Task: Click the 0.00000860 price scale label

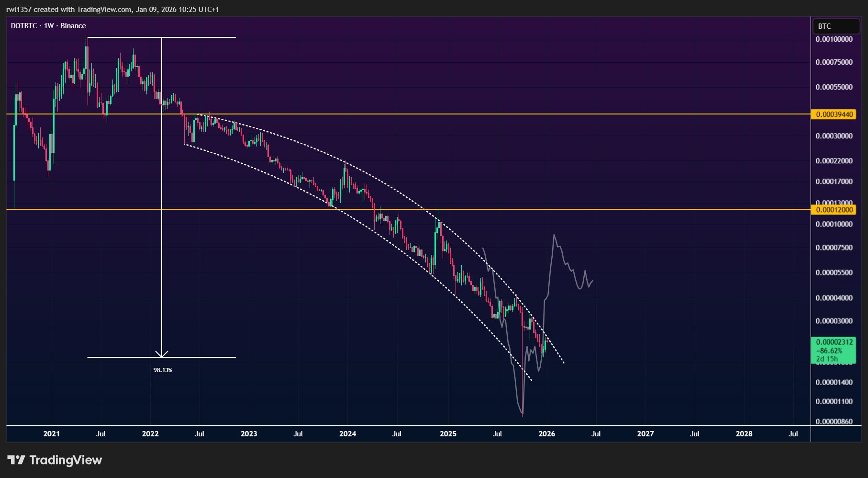Action: click(x=834, y=421)
